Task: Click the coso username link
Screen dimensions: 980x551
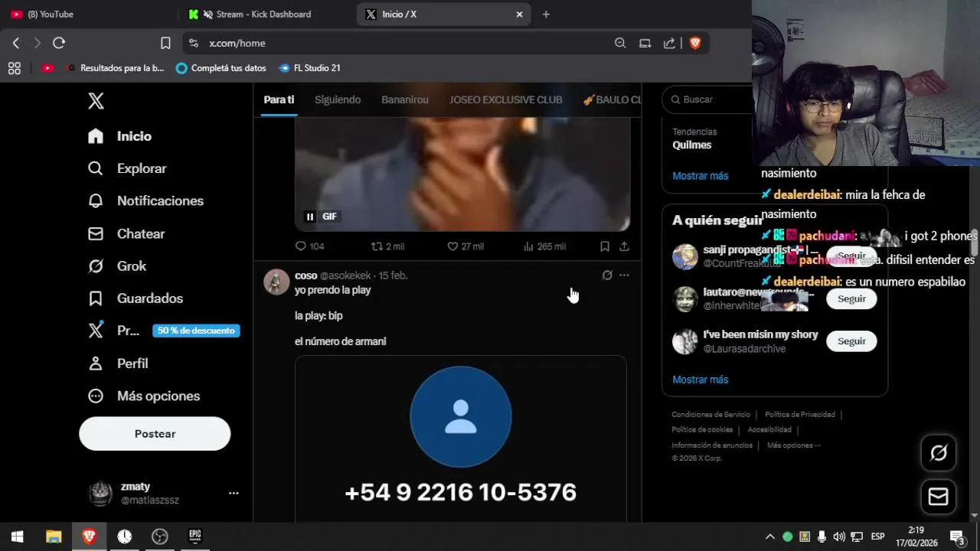Action: click(305, 275)
